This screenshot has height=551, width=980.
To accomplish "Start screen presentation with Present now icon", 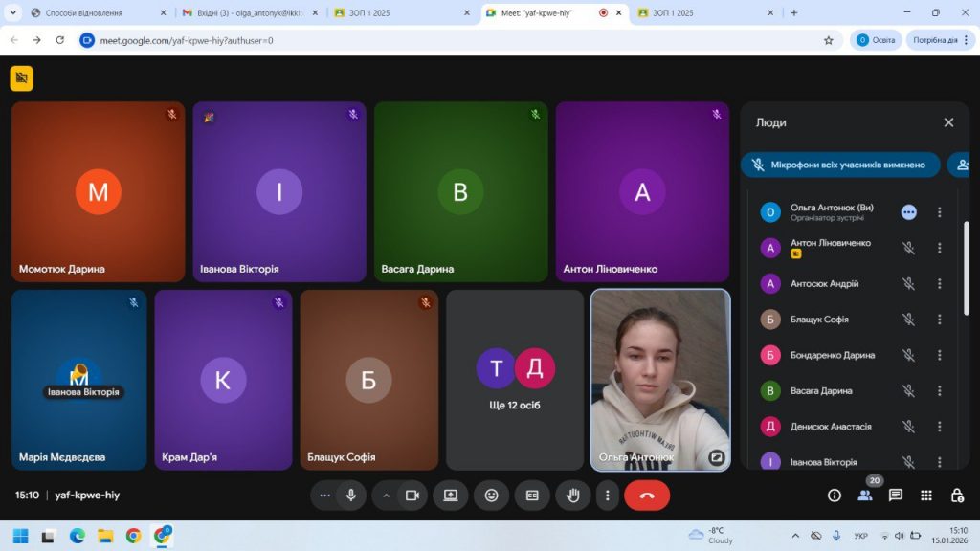I will 450,496.
